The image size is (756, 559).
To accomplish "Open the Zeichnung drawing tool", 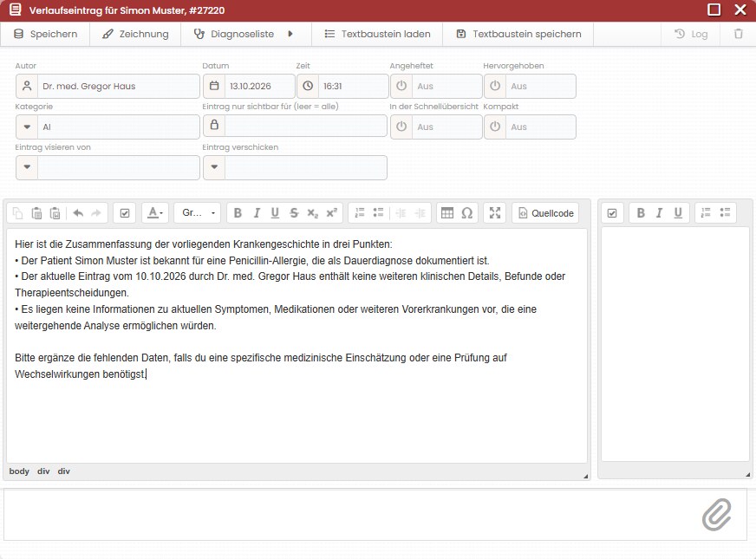I will coord(135,34).
